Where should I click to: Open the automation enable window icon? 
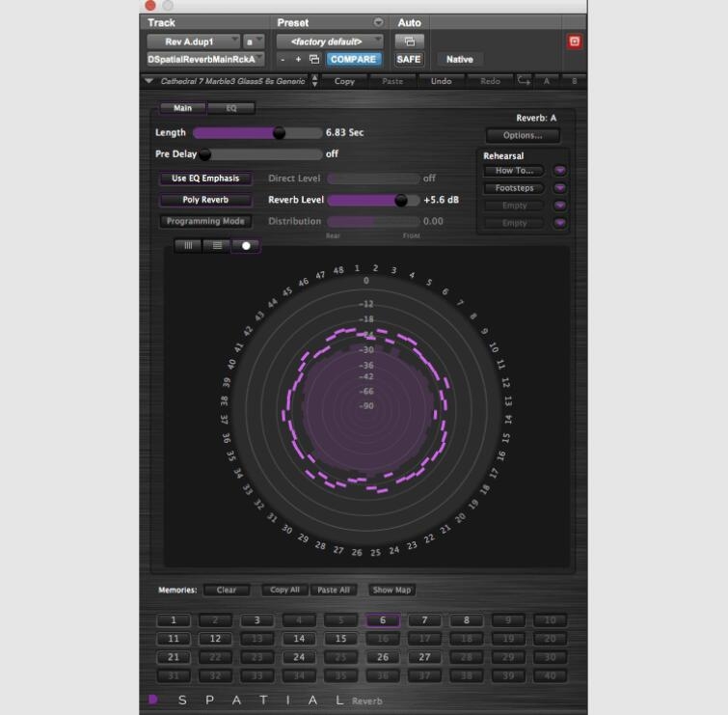[409, 41]
